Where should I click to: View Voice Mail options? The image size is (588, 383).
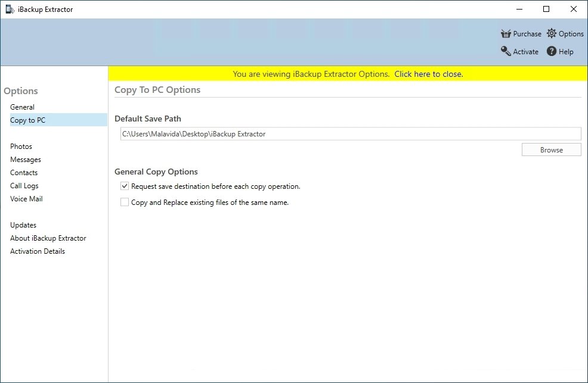[26, 199]
